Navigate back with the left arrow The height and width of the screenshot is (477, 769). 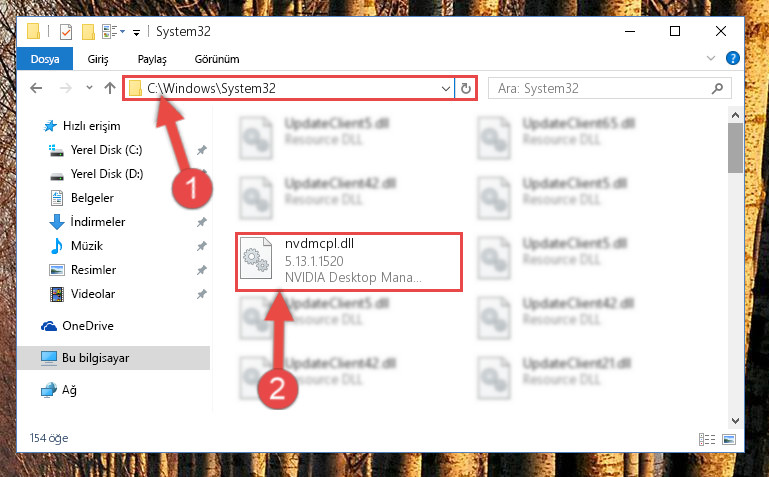36,88
